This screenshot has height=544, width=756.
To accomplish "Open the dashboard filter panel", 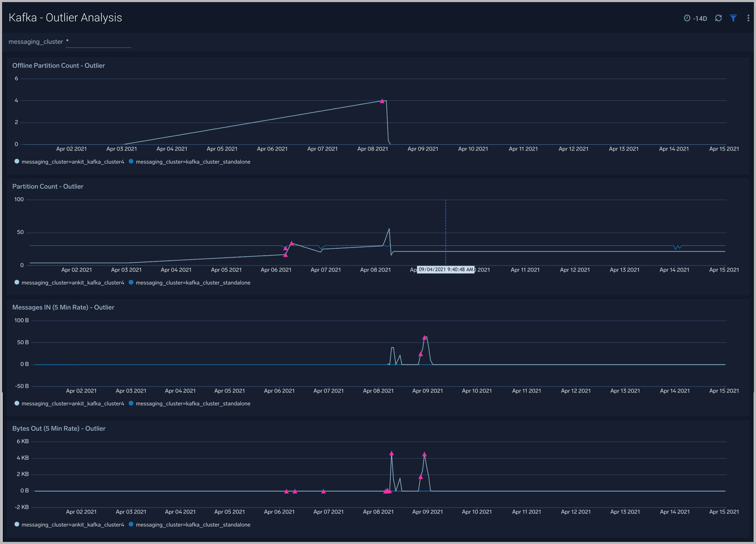I will (733, 18).
